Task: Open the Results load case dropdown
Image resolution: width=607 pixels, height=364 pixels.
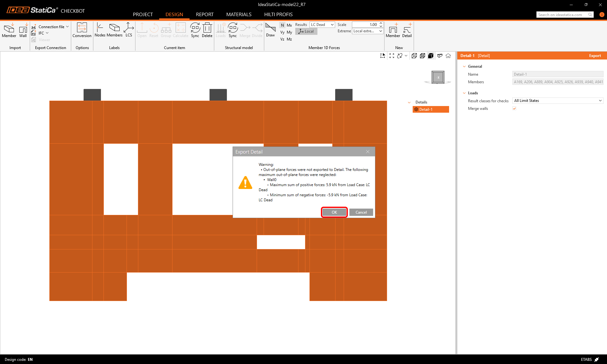Action: pyautogui.click(x=322, y=25)
